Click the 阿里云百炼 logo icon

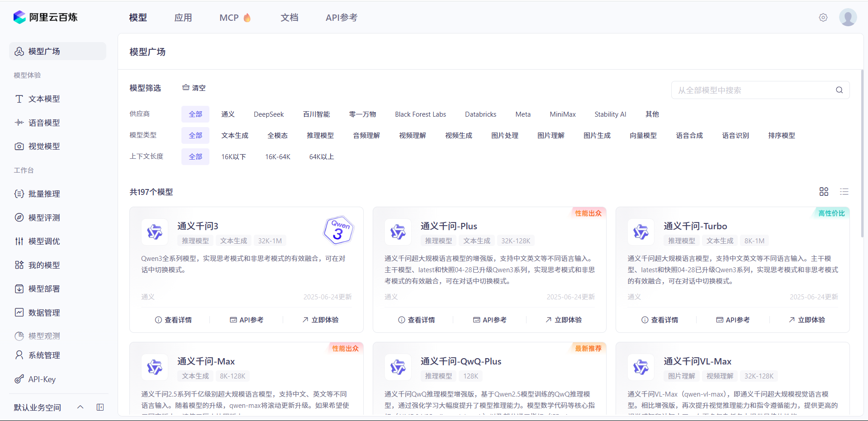(19, 17)
